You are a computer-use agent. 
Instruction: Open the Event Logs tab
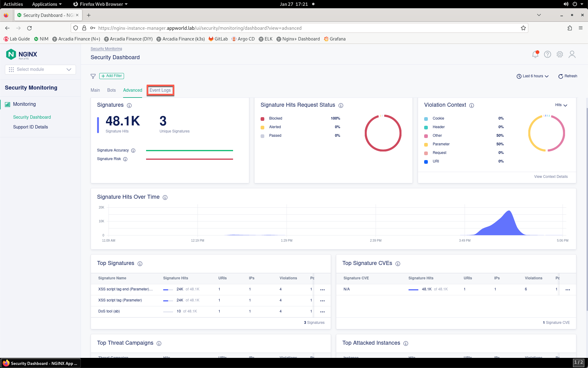tap(160, 90)
